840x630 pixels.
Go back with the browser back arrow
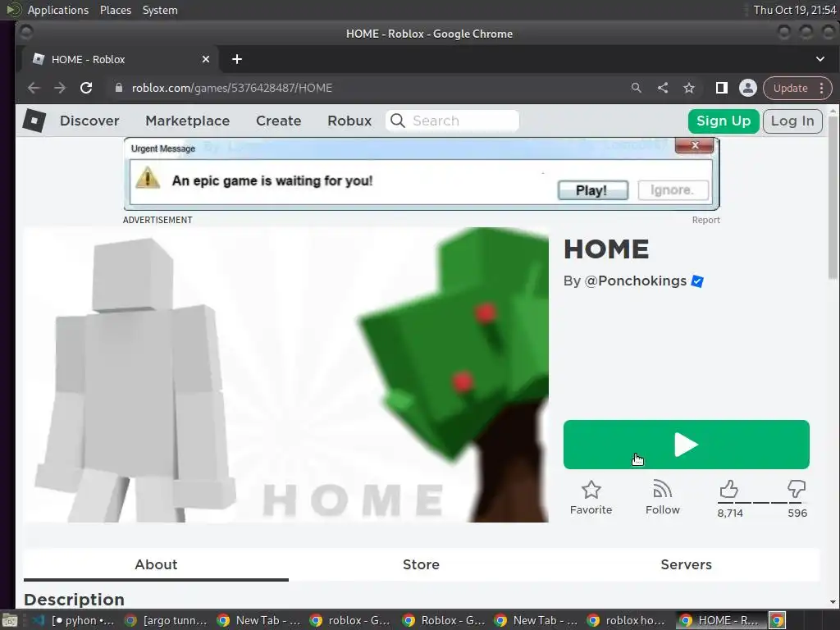(x=34, y=88)
